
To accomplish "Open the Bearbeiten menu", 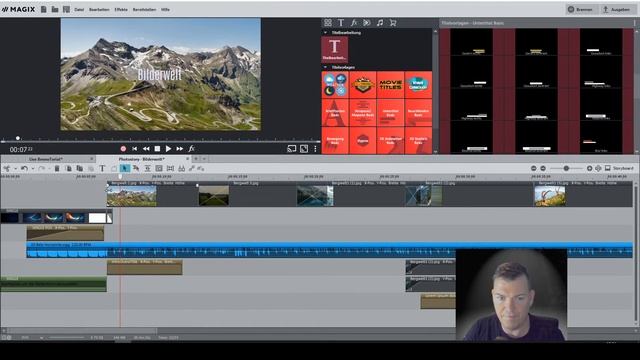I will point(99,9).
